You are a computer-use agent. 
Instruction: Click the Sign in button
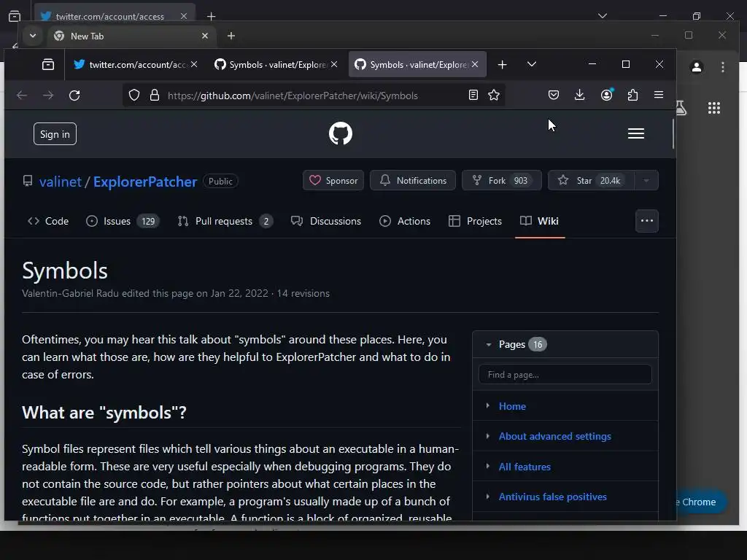click(x=55, y=134)
